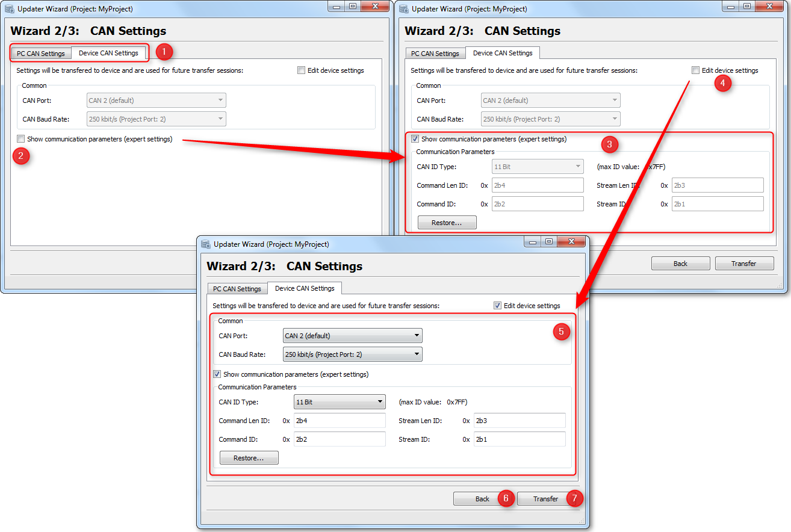Click Restore in the right window's Communication Parameters
Screen dimensions: 791x532
click(x=447, y=222)
